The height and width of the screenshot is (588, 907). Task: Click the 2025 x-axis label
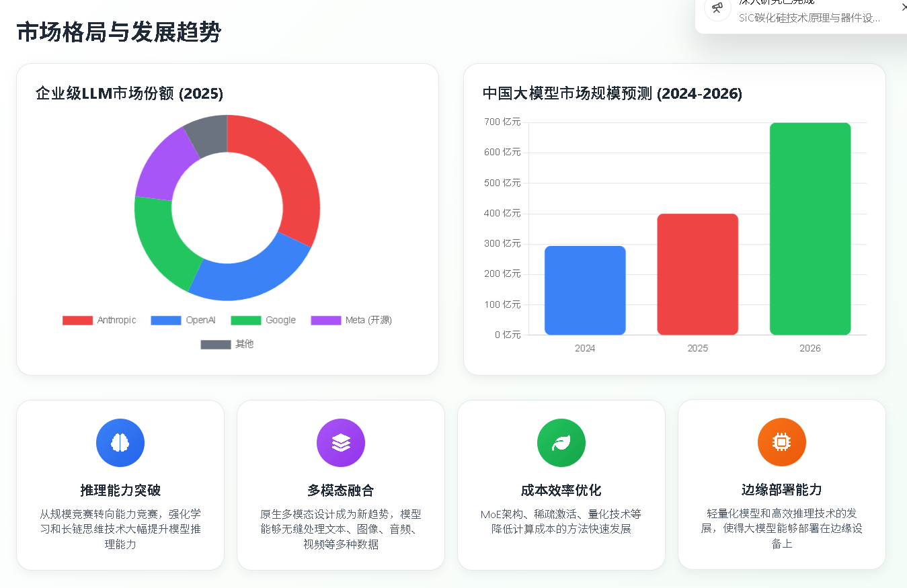697,348
